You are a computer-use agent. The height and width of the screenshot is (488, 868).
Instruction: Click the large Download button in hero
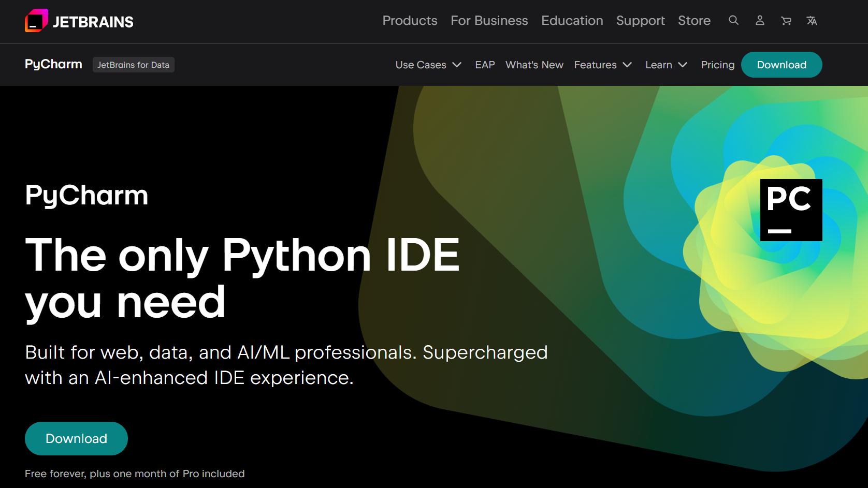click(76, 438)
